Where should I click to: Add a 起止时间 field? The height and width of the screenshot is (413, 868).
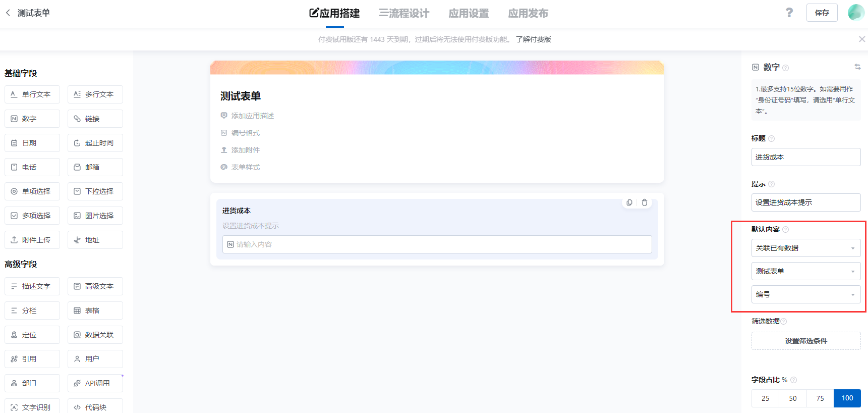[x=95, y=143]
